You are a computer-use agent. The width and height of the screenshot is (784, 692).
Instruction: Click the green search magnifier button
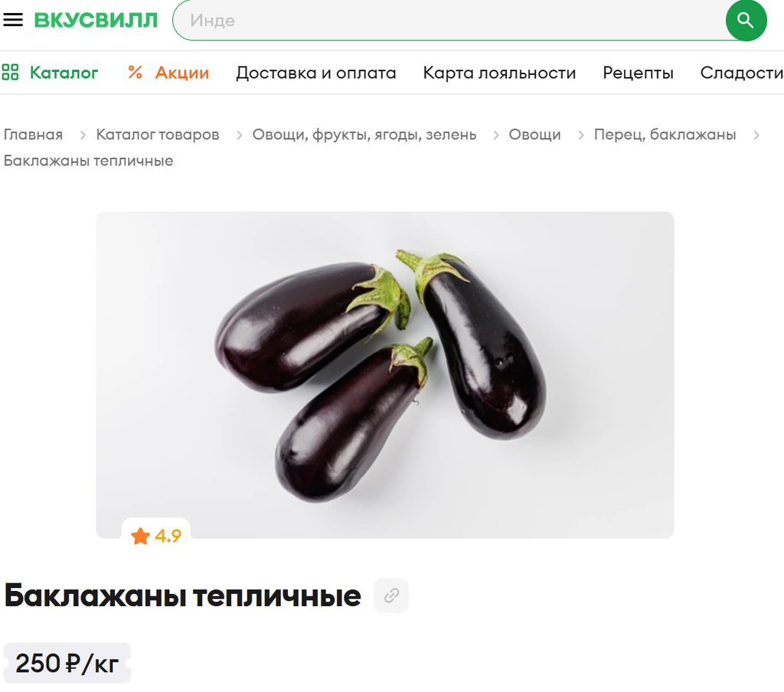(x=746, y=21)
